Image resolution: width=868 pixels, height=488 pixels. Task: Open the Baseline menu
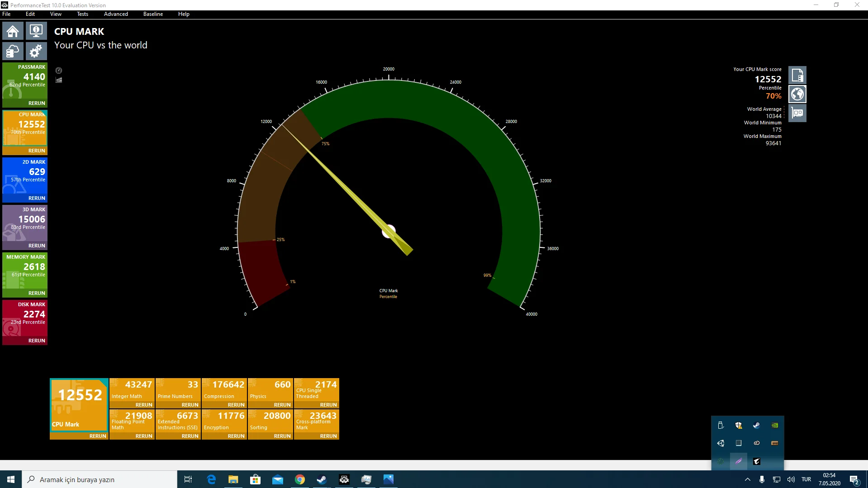tap(153, 14)
